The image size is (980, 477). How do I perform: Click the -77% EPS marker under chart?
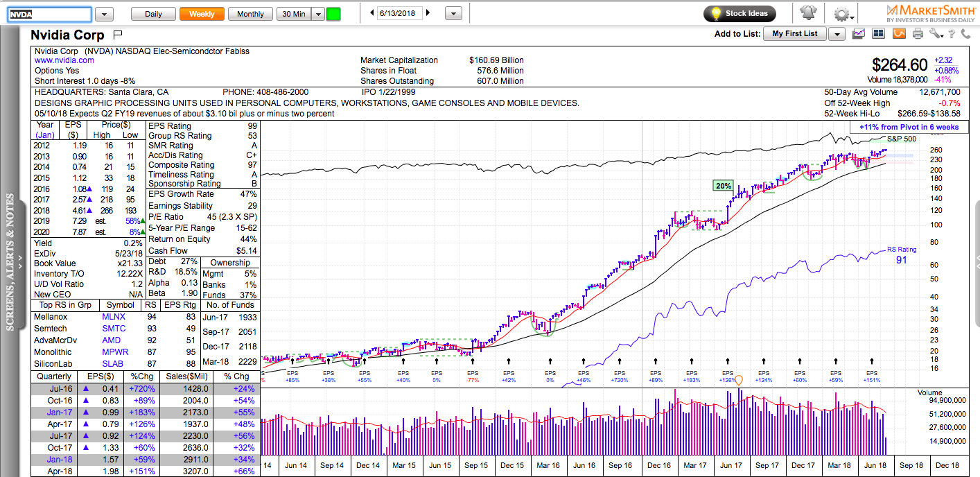point(473,381)
